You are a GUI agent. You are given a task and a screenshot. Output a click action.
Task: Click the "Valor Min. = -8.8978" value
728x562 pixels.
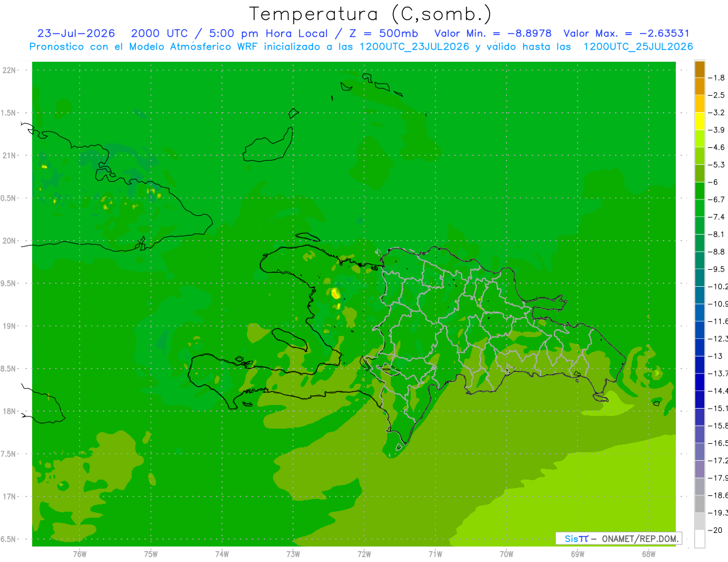(493, 33)
